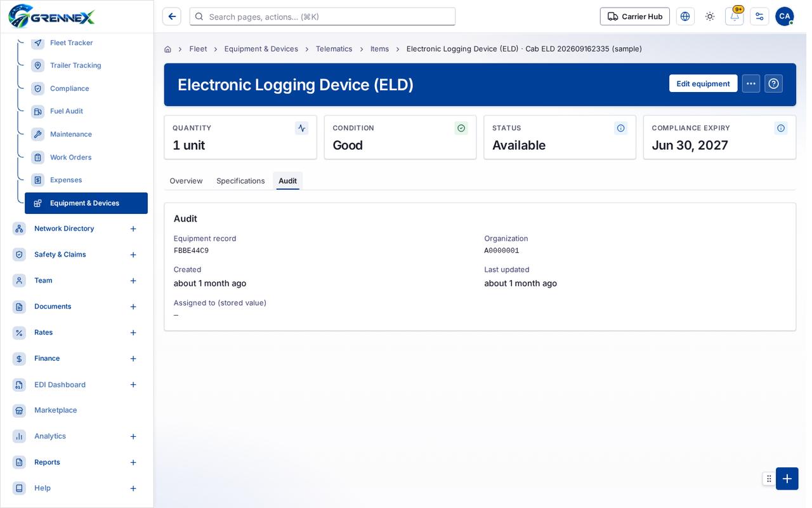
Task: Open the Carrier Hub switcher button
Action: point(635,17)
